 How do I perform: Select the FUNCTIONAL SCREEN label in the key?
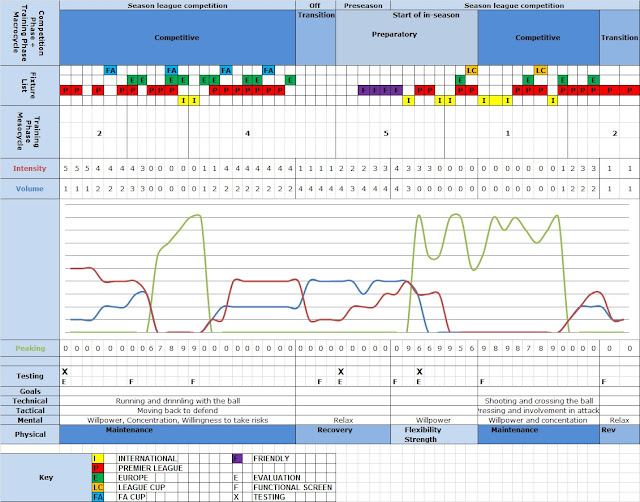pos(293,487)
